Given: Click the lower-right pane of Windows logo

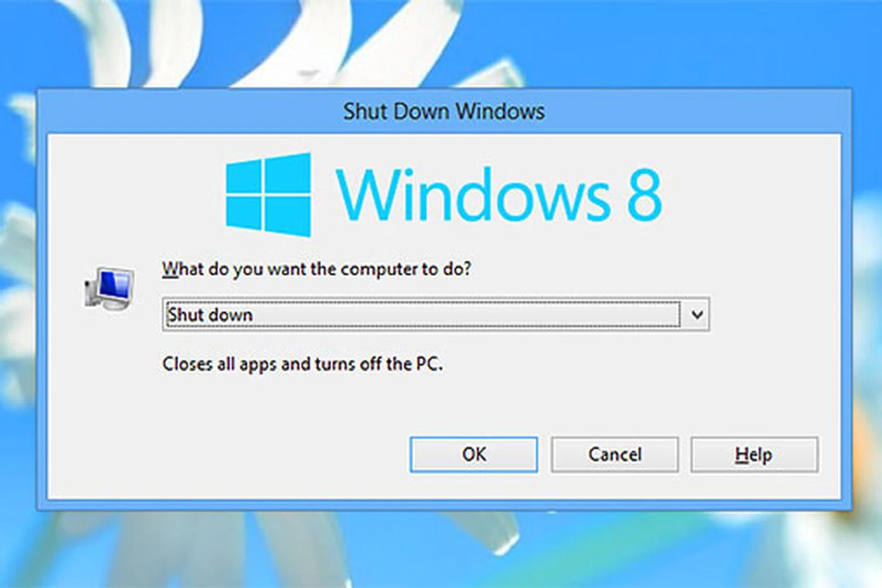Looking at the screenshot, I should pyautogui.click(x=288, y=217).
